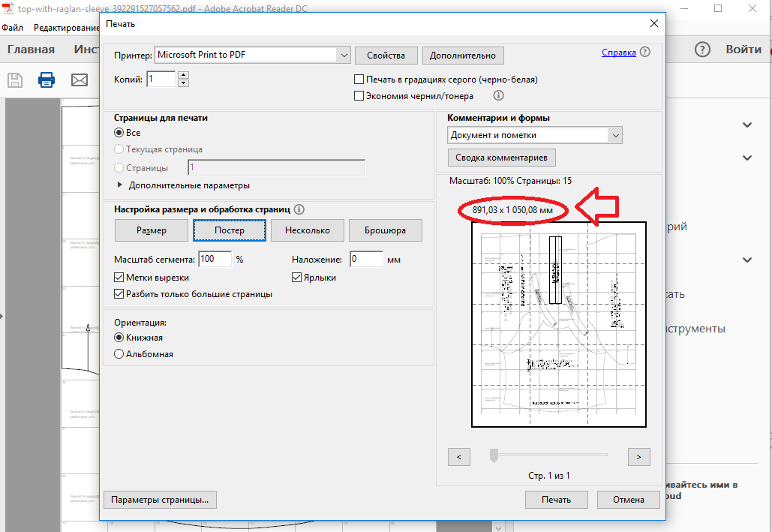Viewport: 772px width, 532px height.
Task: Click the print icon in Acrobat toolbar
Action: tap(47, 80)
